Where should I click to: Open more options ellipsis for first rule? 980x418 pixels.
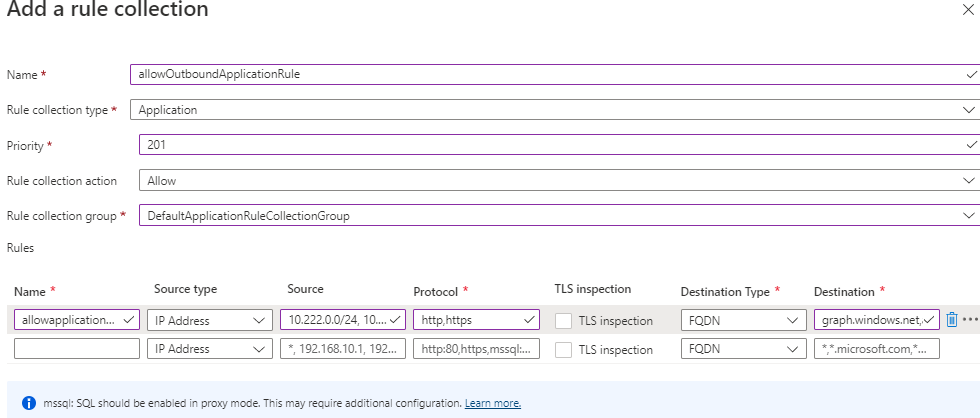coord(970,320)
